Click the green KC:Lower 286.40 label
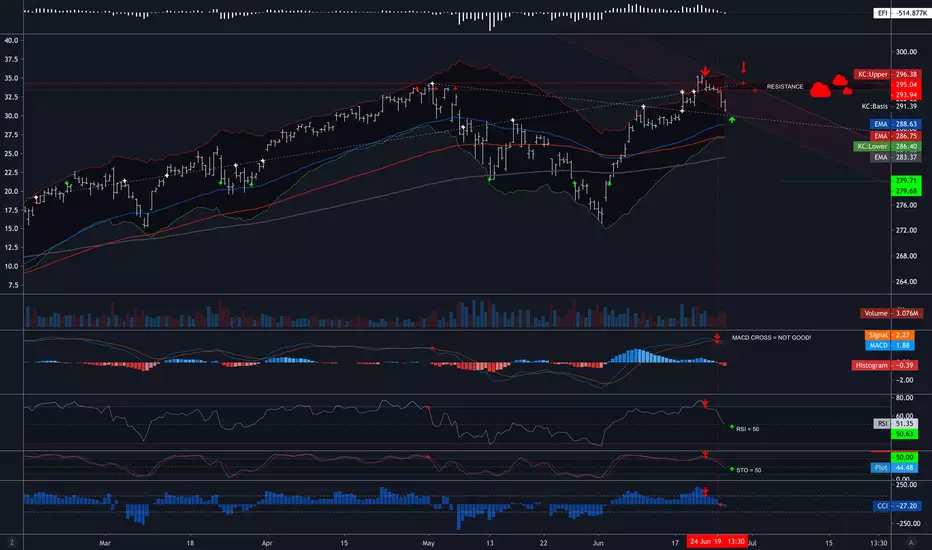 pyautogui.click(x=886, y=146)
